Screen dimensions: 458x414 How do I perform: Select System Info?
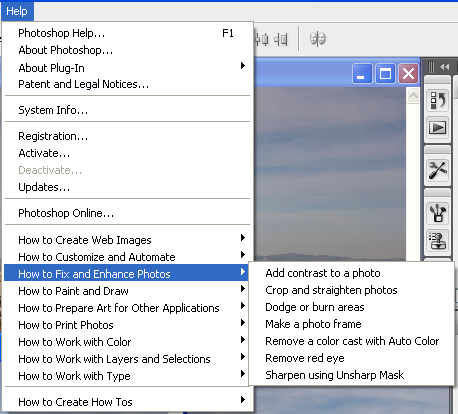[x=127, y=110]
